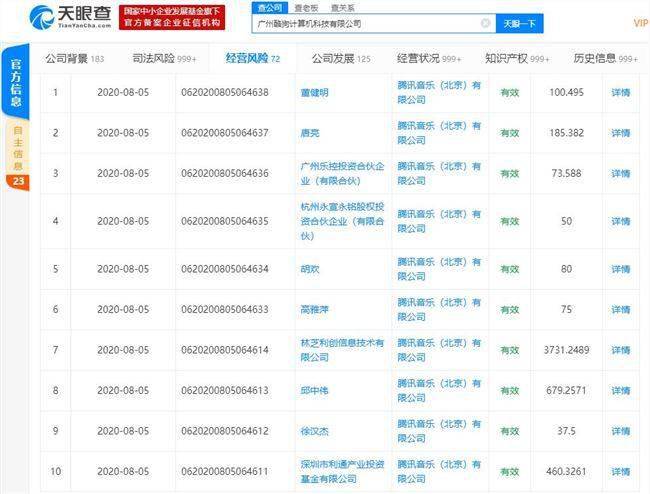The width and height of the screenshot is (650, 494).
Task: Click registration number 0620200805064638
Action: click(x=225, y=92)
